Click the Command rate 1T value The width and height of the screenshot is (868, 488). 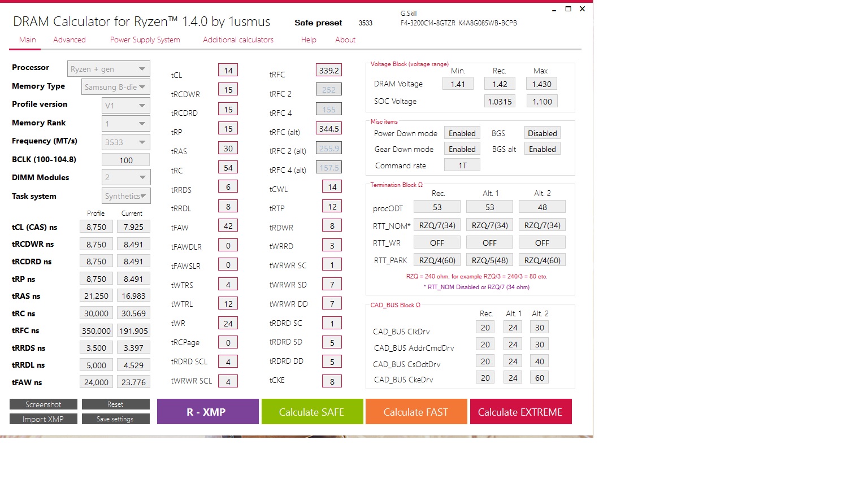(x=462, y=165)
